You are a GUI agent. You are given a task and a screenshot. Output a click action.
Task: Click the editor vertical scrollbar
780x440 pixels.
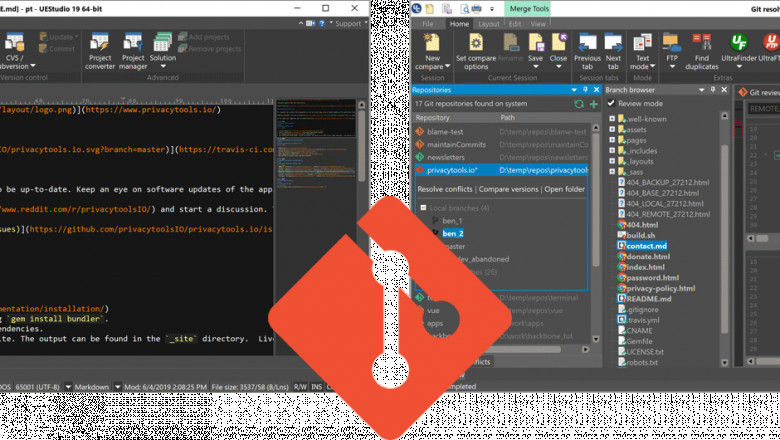coord(362,226)
